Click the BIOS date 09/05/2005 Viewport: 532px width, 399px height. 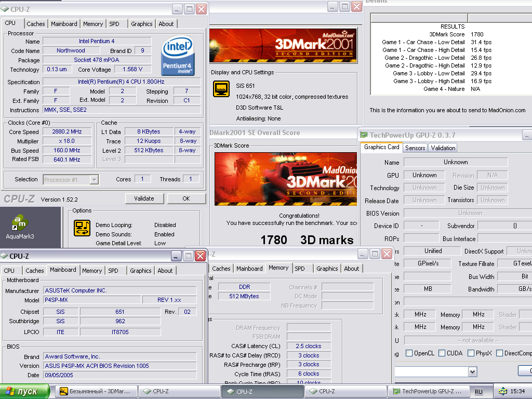[x=120, y=375]
